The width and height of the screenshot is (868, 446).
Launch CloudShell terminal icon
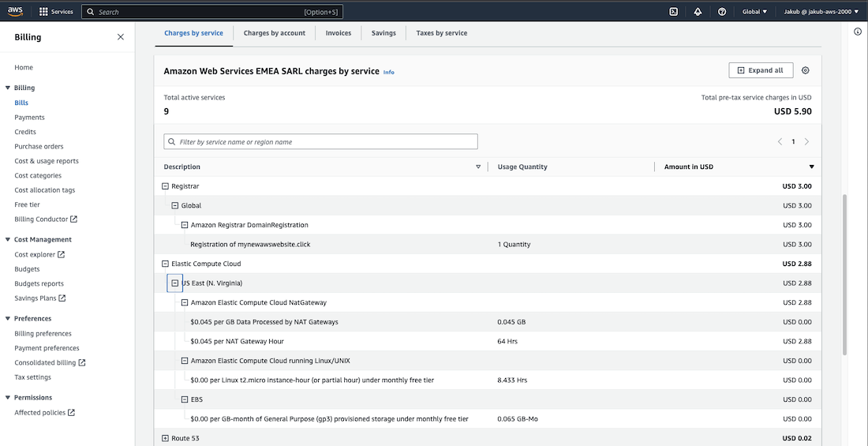click(673, 12)
